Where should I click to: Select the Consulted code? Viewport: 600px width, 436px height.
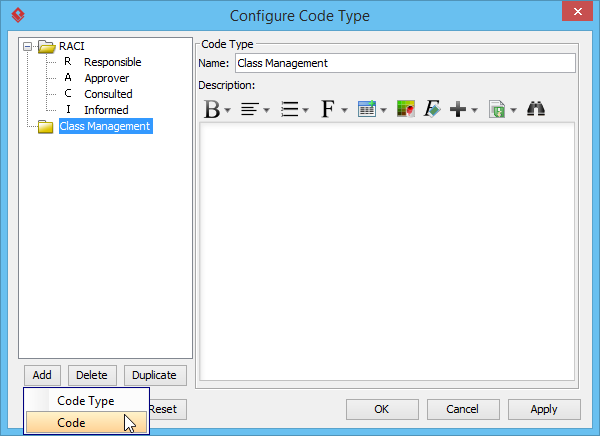[108, 94]
